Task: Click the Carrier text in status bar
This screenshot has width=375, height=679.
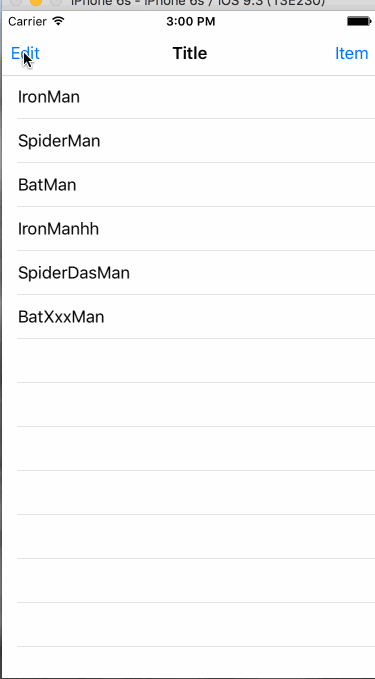Action: 27,21
